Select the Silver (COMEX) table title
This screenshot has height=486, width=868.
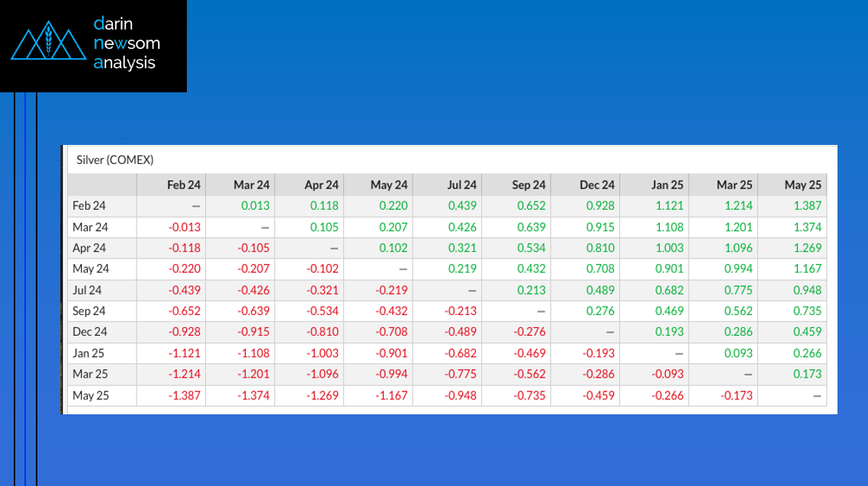tap(114, 160)
